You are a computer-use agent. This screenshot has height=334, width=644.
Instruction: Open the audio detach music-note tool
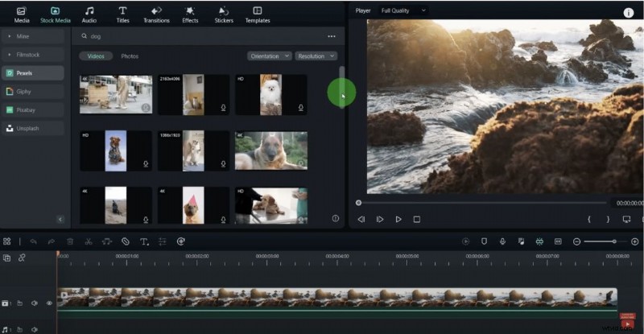point(107,241)
